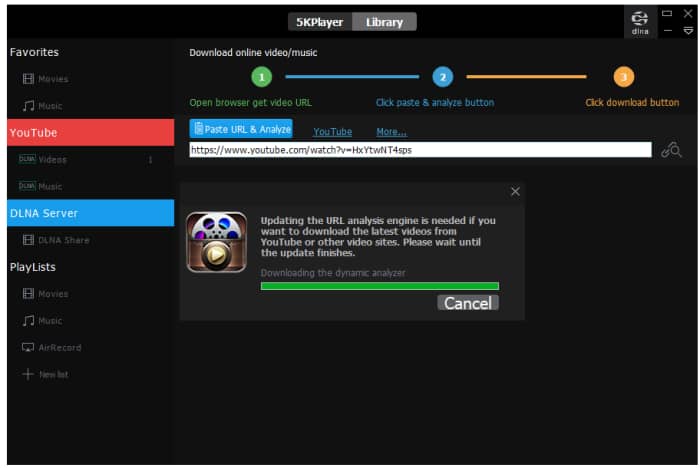This screenshot has height=468, width=700.
Task: Click the film icon next to DLNA Share
Action: tap(28, 240)
